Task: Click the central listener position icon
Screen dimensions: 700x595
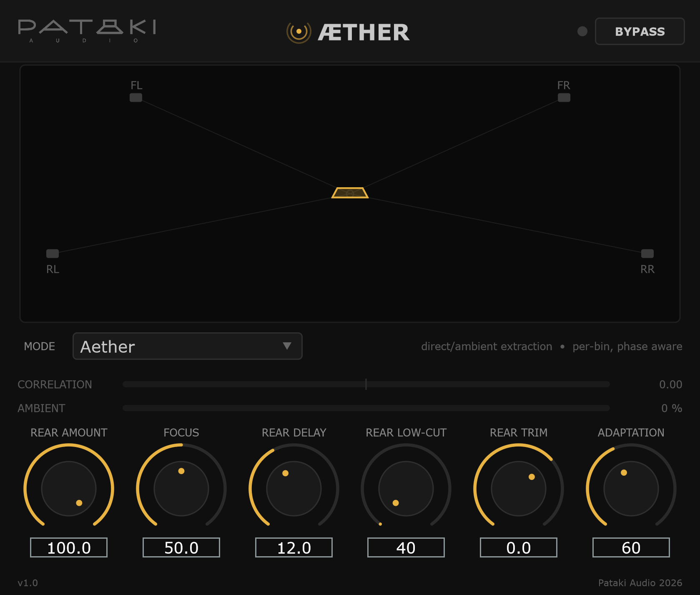Action: pyautogui.click(x=350, y=193)
